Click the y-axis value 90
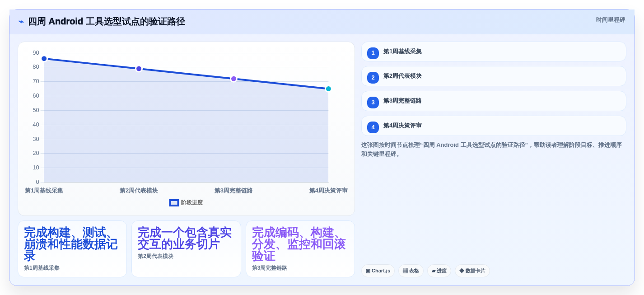The height and width of the screenshot is (295, 644). coord(36,53)
